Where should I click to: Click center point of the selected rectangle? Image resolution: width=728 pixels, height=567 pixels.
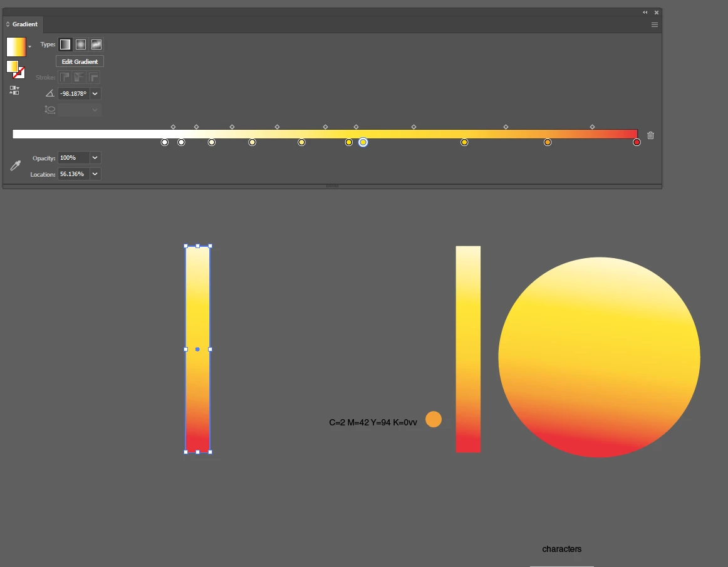tap(197, 349)
